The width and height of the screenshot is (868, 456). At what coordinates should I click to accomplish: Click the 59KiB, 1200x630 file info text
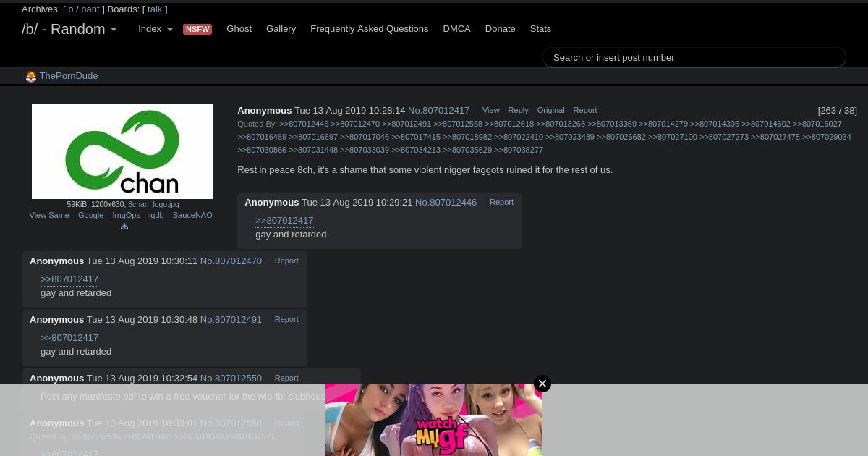click(x=96, y=205)
